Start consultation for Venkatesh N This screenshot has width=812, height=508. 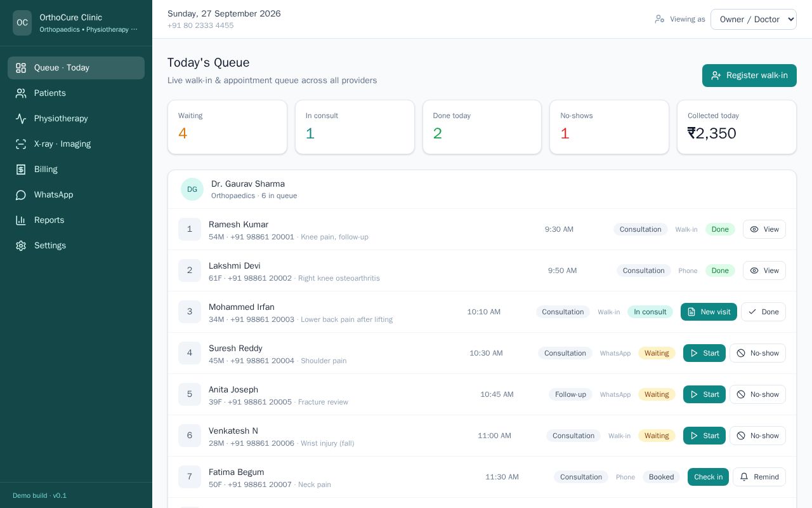704,436
